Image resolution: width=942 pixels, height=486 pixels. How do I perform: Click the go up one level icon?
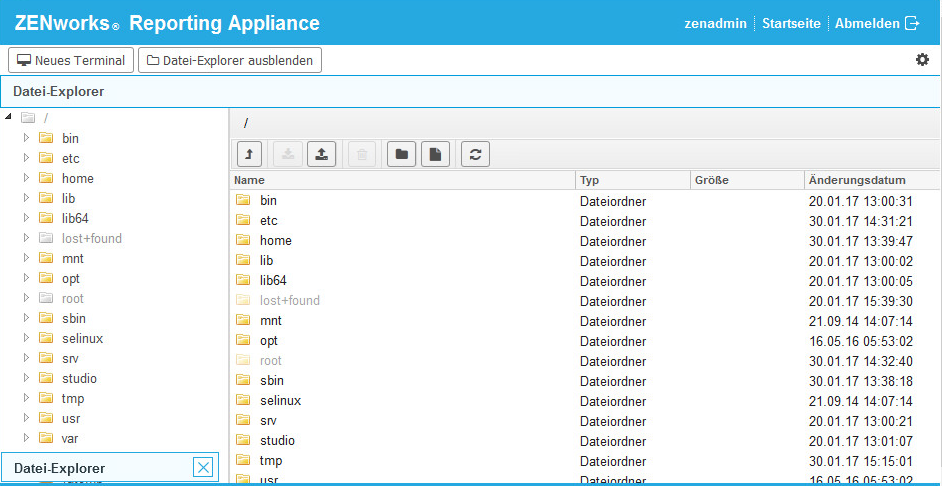coord(250,154)
